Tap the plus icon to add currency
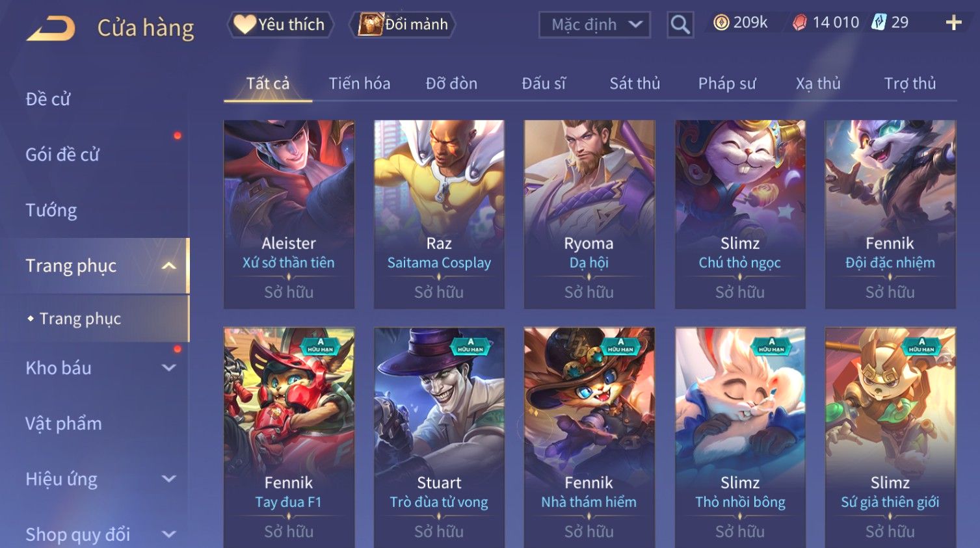Image resolution: width=980 pixels, height=548 pixels. click(953, 23)
